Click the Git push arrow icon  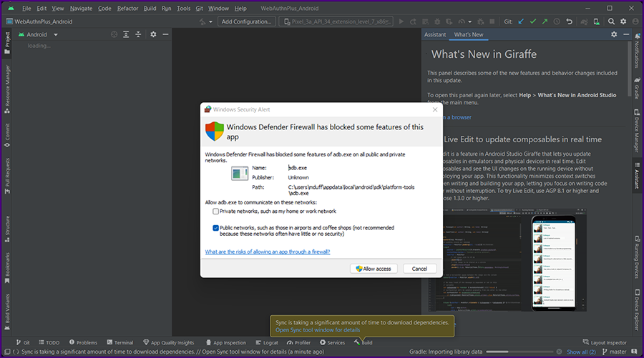[x=545, y=21]
